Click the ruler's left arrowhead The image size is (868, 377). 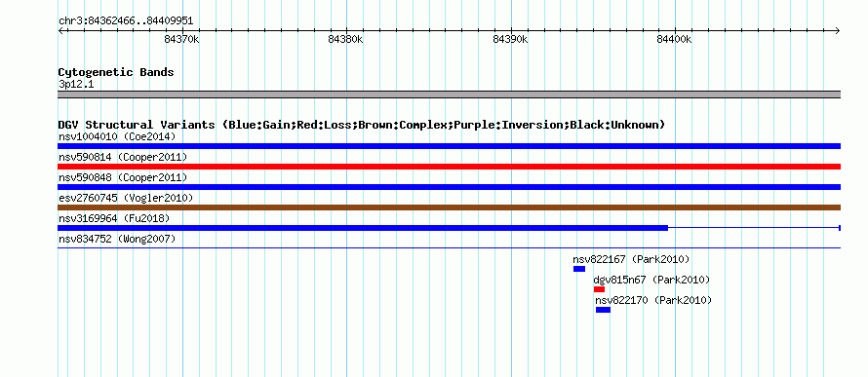click(60, 30)
